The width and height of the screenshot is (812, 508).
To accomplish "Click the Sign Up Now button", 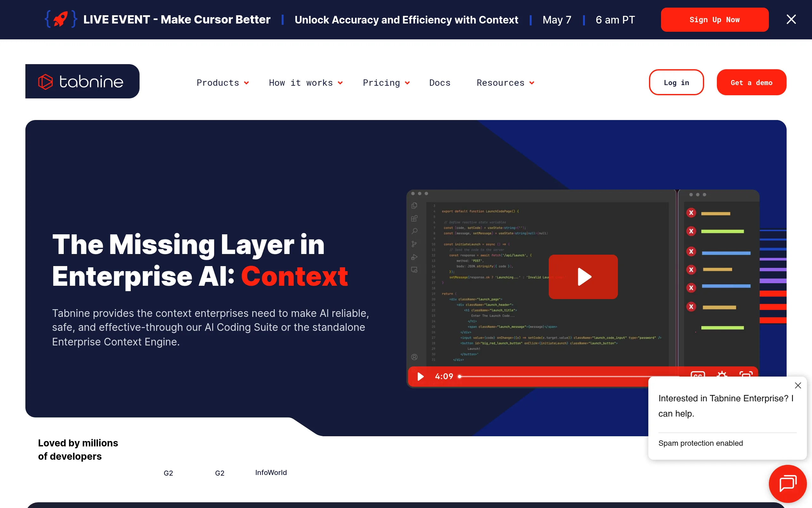I will [714, 20].
